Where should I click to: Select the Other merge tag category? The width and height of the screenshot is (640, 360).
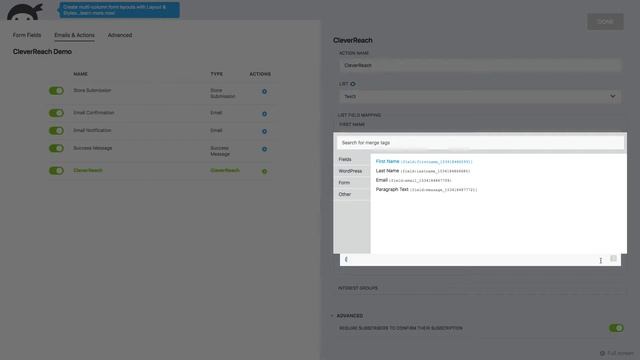(352, 194)
